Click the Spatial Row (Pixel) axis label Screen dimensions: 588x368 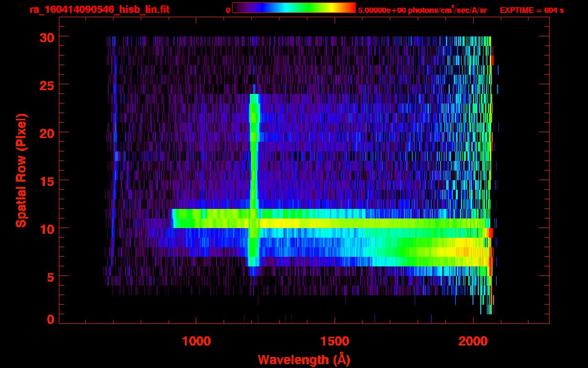(21, 170)
